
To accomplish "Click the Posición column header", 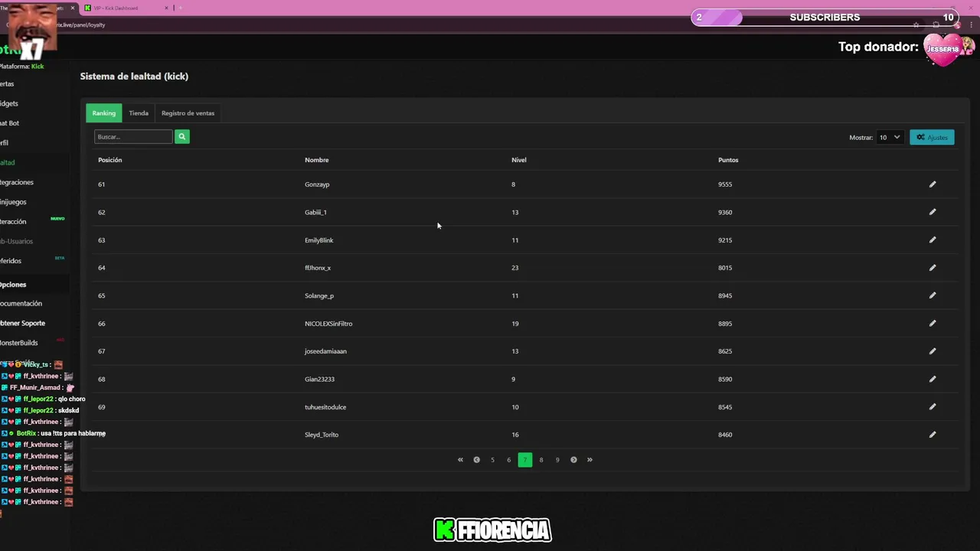I will tap(110, 160).
